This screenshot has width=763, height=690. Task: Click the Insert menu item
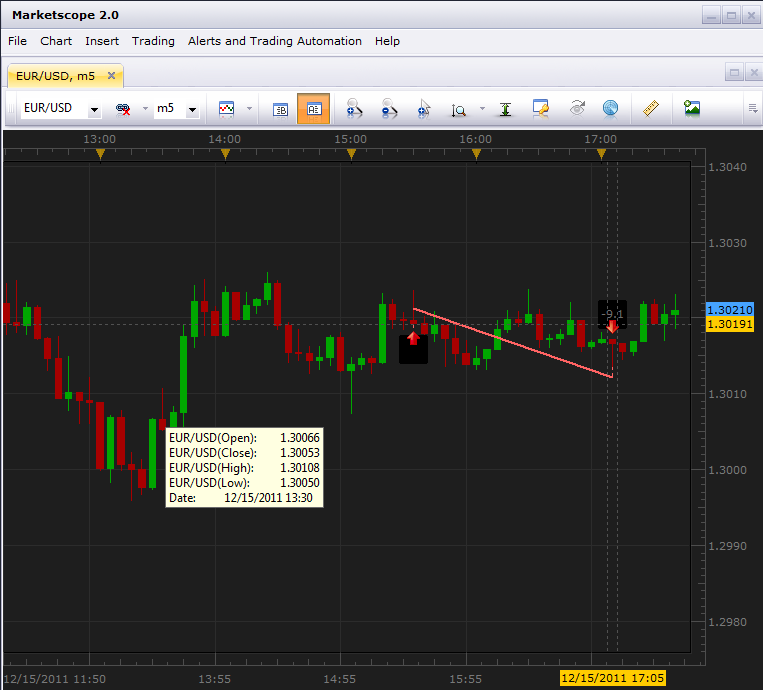tap(102, 41)
